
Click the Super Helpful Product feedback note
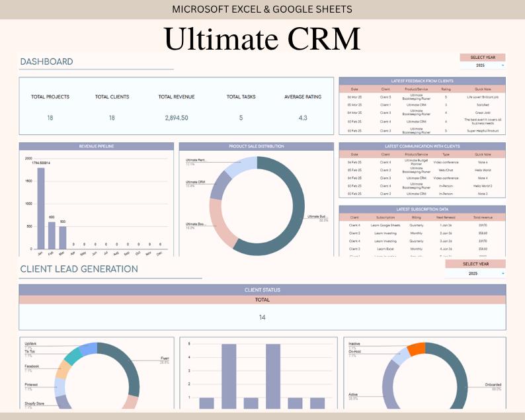(x=483, y=131)
